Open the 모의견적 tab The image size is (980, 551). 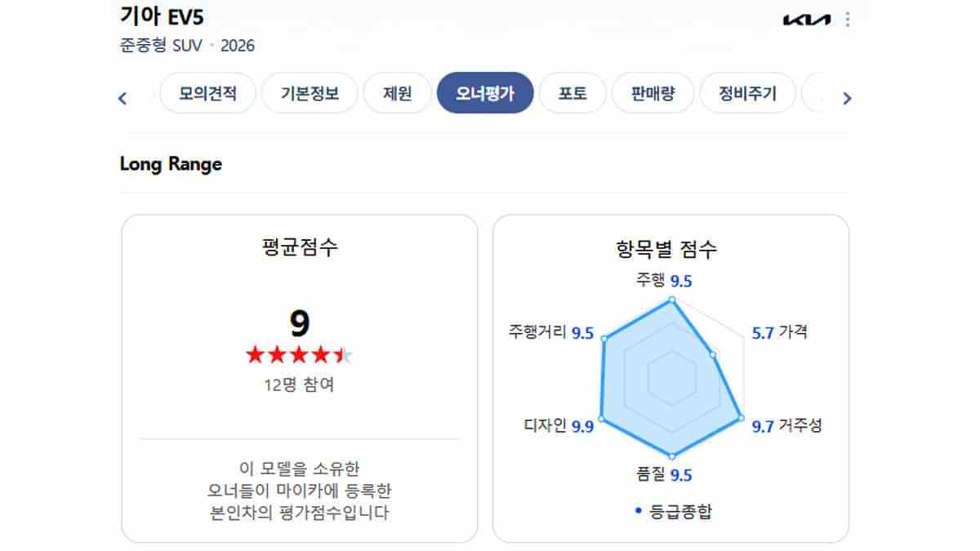click(207, 92)
